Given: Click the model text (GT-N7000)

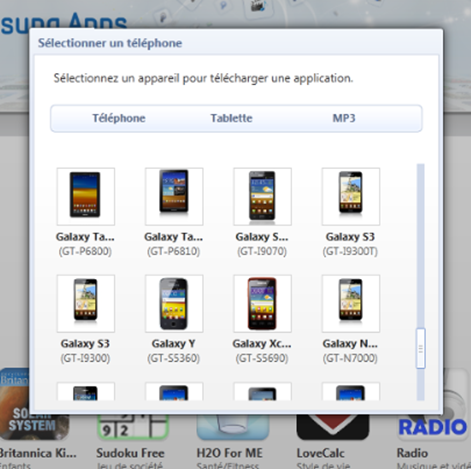Looking at the screenshot, I should [350, 358].
